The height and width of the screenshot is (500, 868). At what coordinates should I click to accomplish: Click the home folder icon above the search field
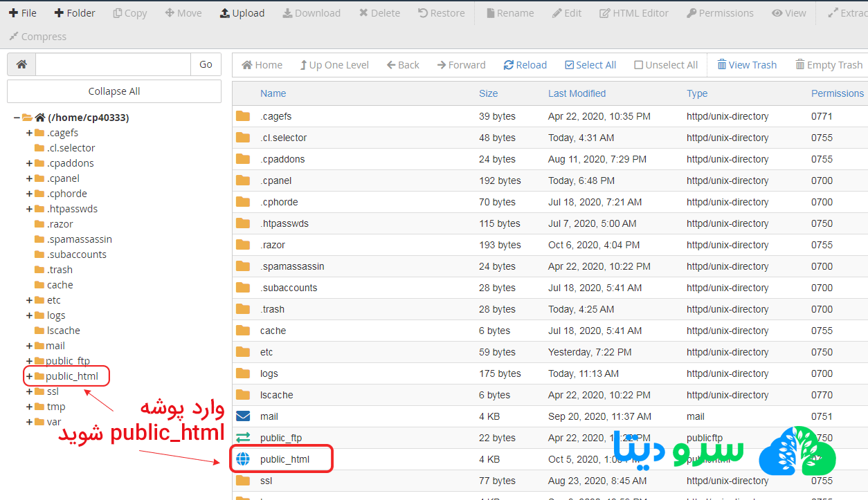coord(21,64)
